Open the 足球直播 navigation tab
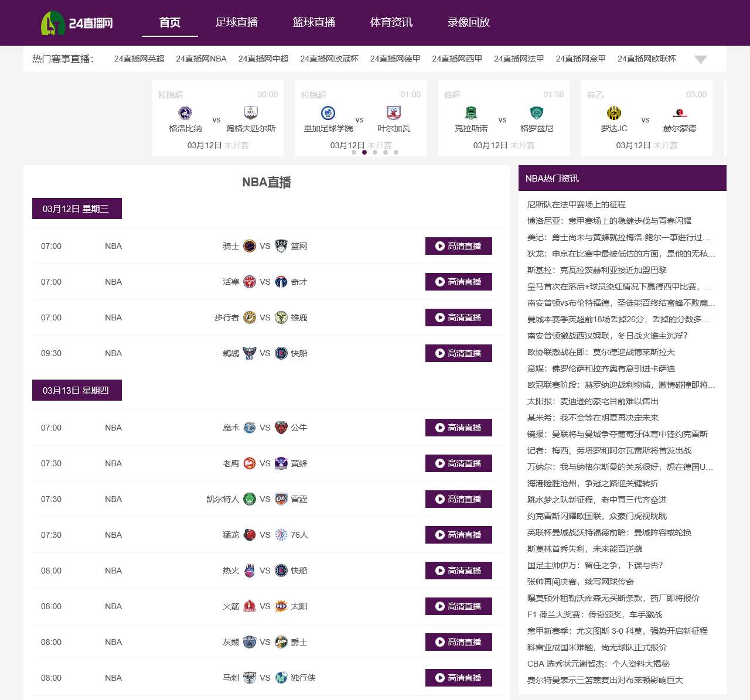 [237, 22]
